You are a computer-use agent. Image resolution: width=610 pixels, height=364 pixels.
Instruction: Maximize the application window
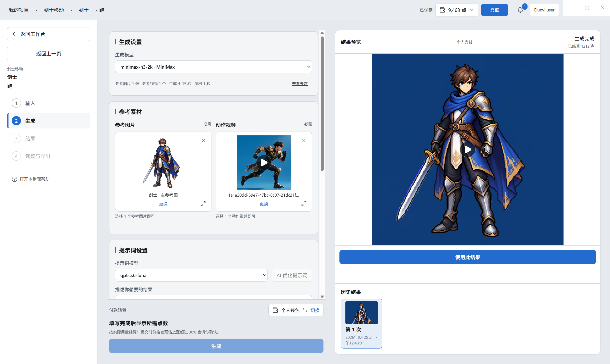click(x=587, y=8)
